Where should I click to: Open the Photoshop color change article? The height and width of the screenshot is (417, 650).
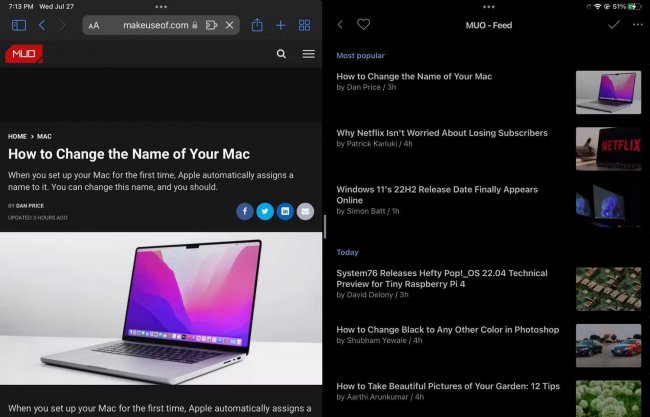[x=448, y=330]
